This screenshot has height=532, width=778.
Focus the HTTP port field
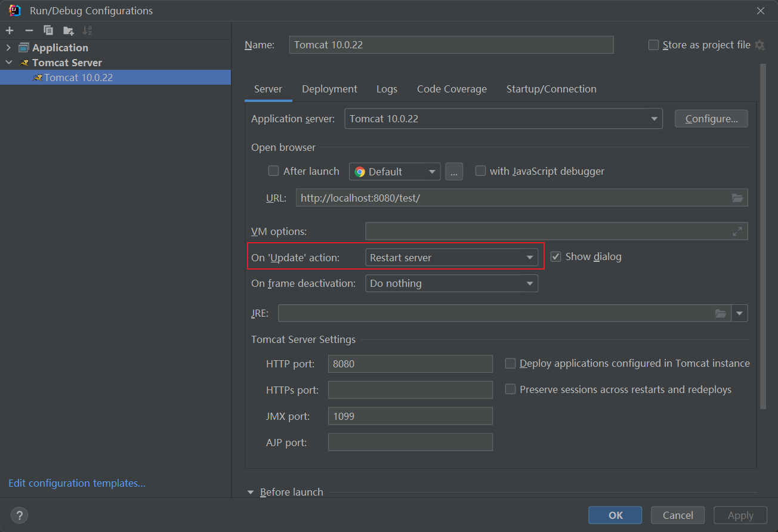coord(410,364)
